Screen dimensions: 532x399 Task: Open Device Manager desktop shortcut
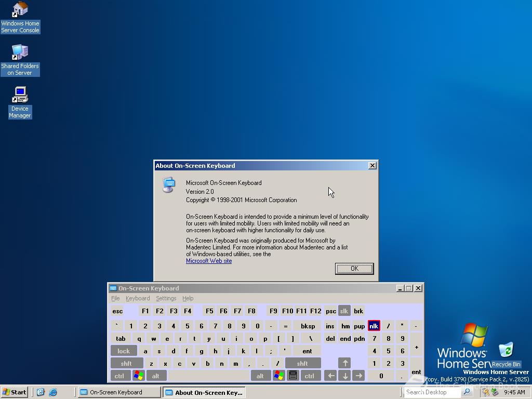tap(20, 102)
